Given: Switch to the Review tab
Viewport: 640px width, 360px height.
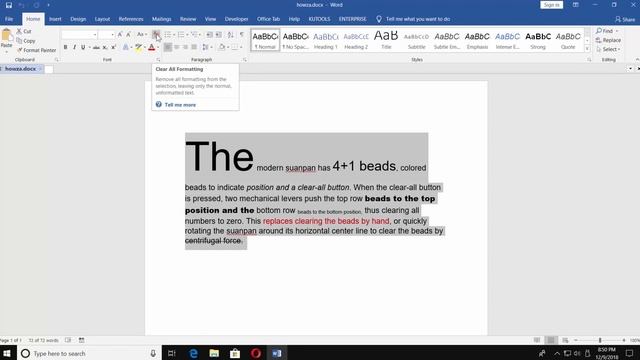Looking at the screenshot, I should click(x=188, y=19).
